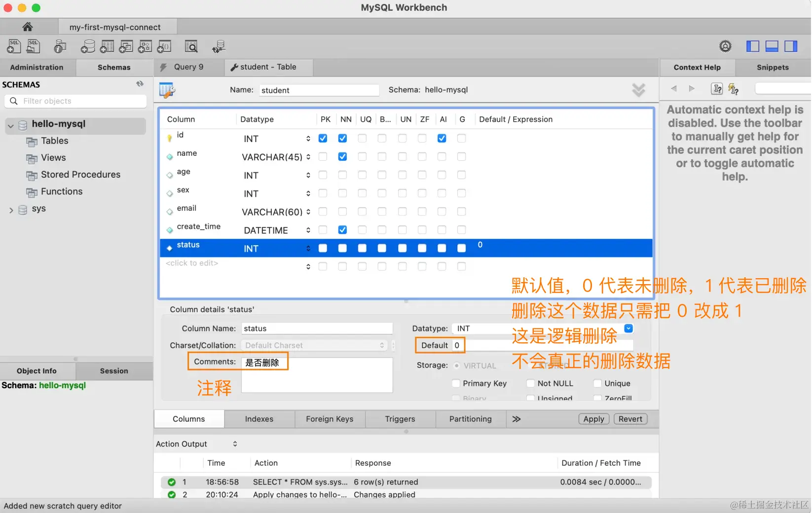Click the table editor icon beside Name
Screen dimensions: 812x513
(167, 90)
